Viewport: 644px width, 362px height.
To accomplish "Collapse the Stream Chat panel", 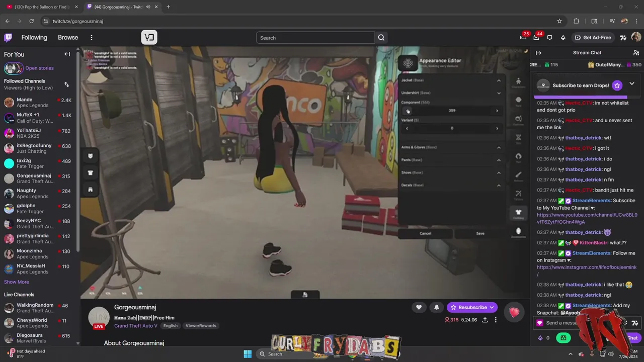I will click(x=538, y=53).
